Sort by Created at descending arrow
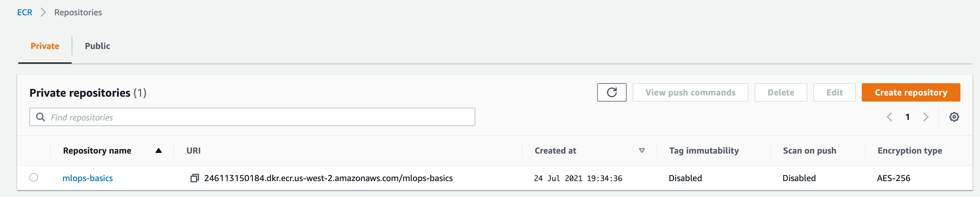The image size is (980, 197). 641,151
